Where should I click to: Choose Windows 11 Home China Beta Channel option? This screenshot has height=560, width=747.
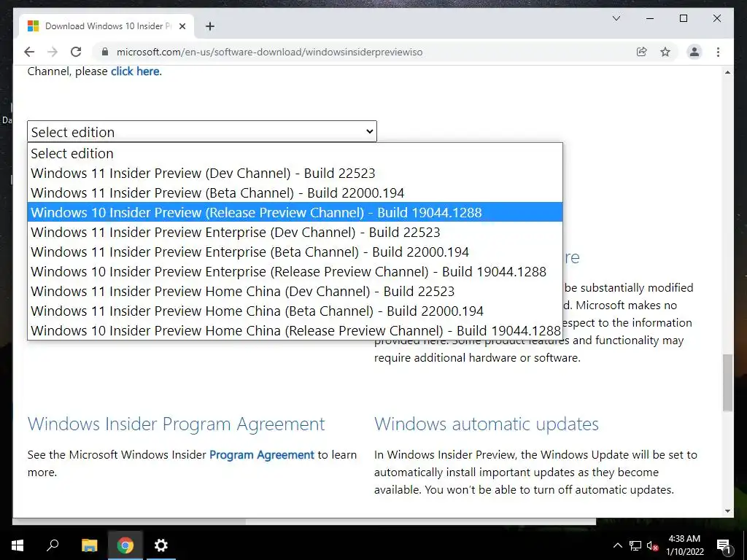point(295,311)
